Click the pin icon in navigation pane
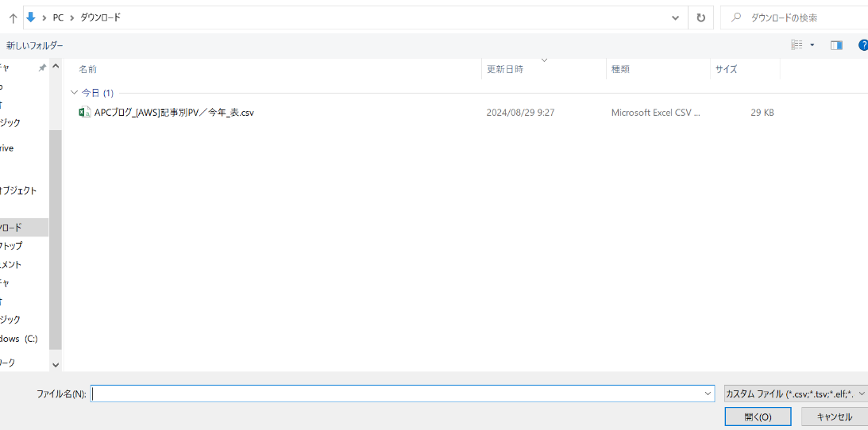The height and width of the screenshot is (430, 868). click(x=42, y=67)
